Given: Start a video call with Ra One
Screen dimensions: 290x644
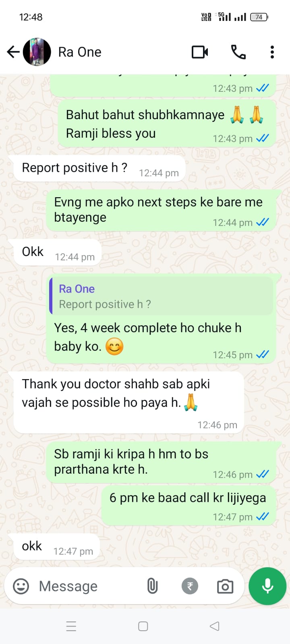Looking at the screenshot, I should coord(200,52).
